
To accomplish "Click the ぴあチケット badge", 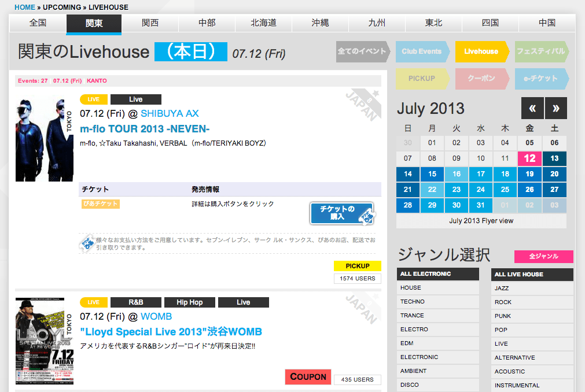I will (100, 204).
